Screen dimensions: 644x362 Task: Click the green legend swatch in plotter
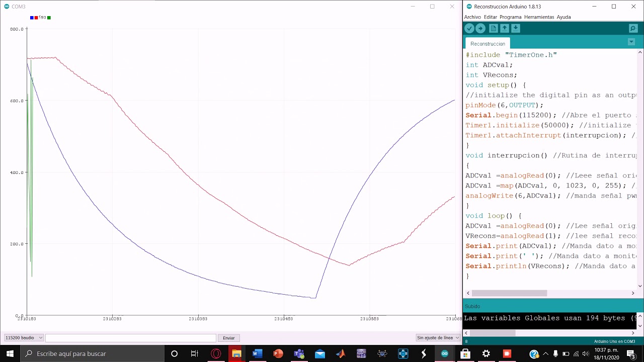pos(49,18)
